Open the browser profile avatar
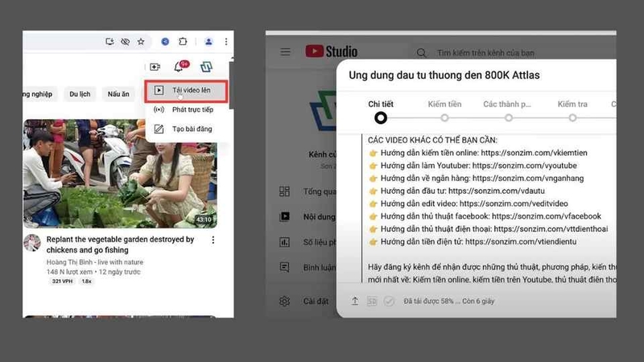Screen dimensions: 644x362 coord(208,42)
